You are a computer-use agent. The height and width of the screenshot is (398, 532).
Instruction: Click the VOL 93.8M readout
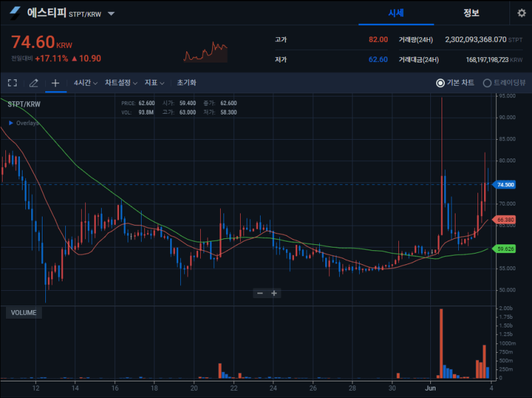click(x=138, y=112)
